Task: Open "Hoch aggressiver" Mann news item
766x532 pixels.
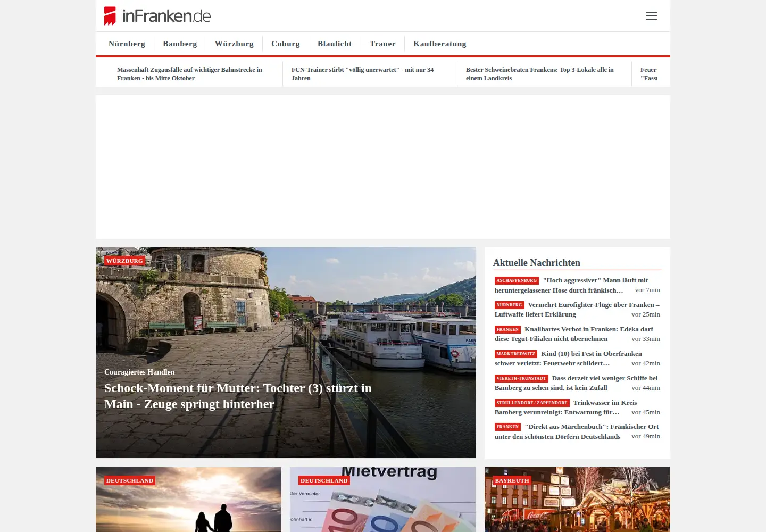Action: 577,285
